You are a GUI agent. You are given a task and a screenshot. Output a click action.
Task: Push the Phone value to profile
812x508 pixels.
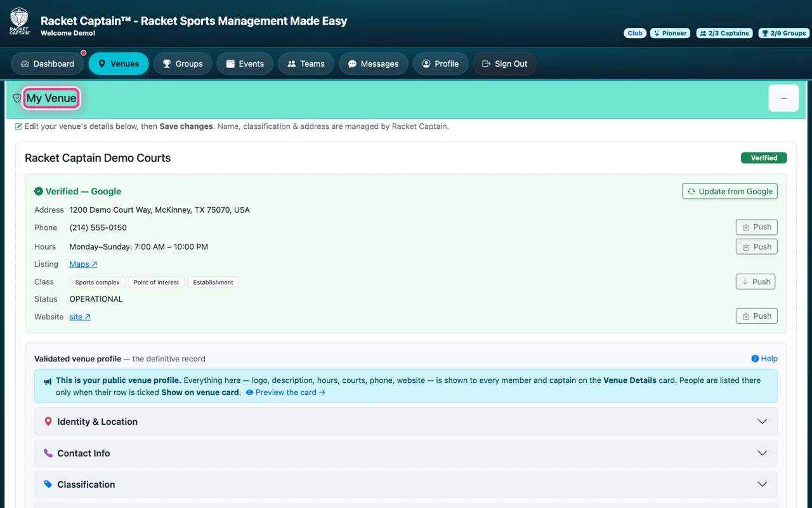click(x=757, y=227)
